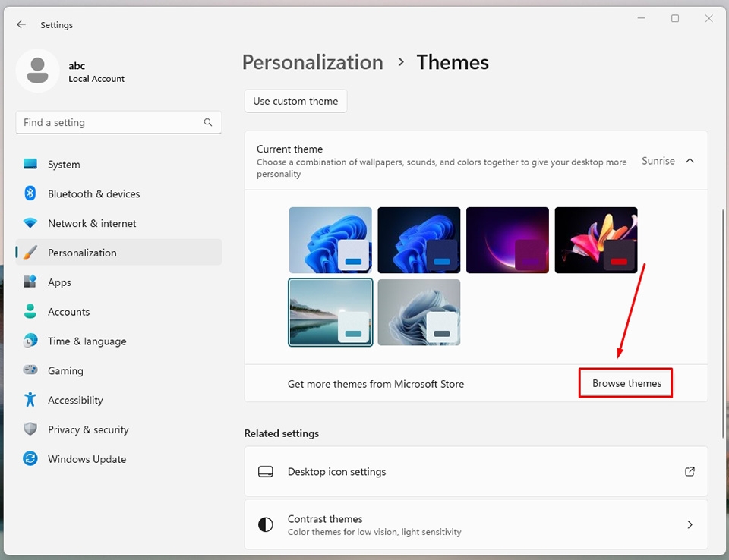Open Bluetooth & devices settings

[x=118, y=193]
